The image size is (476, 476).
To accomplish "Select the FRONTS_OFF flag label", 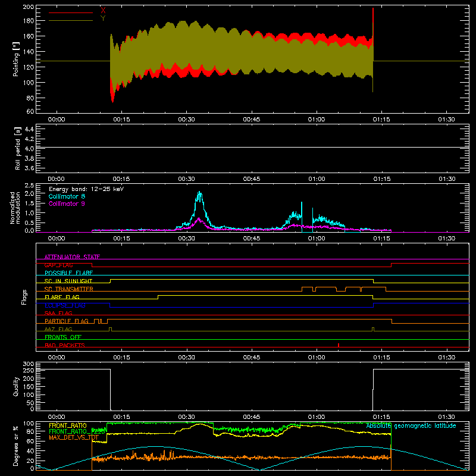I will click(63, 337).
